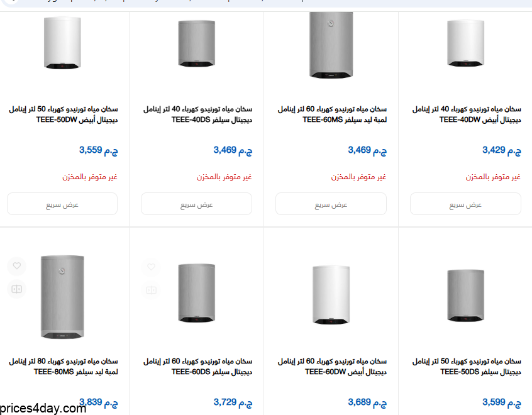Click the TEEE-50DS silver heater image
This screenshot has width=532, height=415.
(x=465, y=295)
